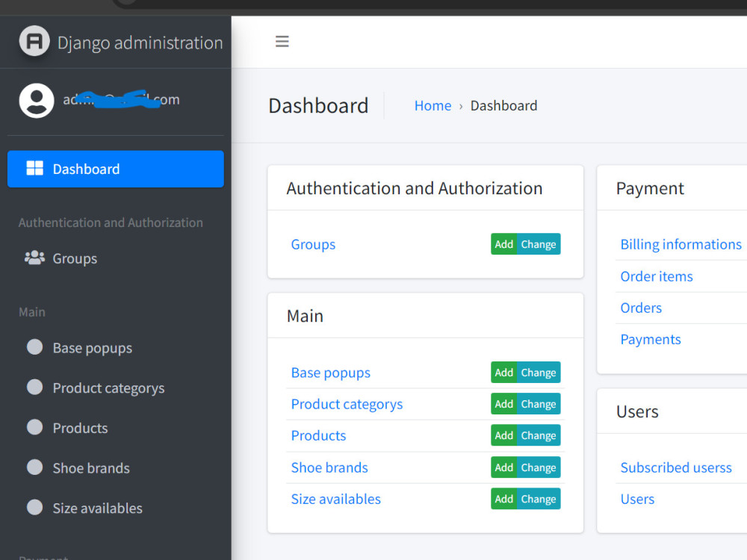Click the Dashboard grid icon in sidebar
The image size is (747, 560).
point(35,168)
